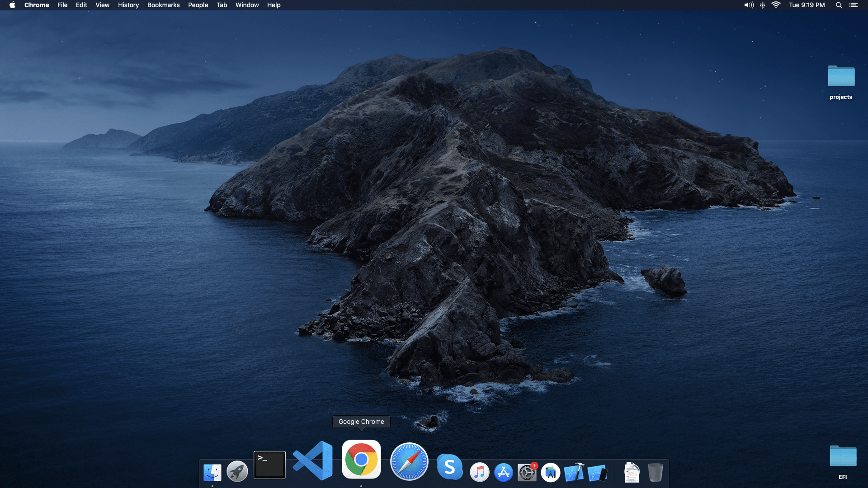Select the EFI folder on desktop
This screenshot has height=488, width=868.
tap(843, 456)
